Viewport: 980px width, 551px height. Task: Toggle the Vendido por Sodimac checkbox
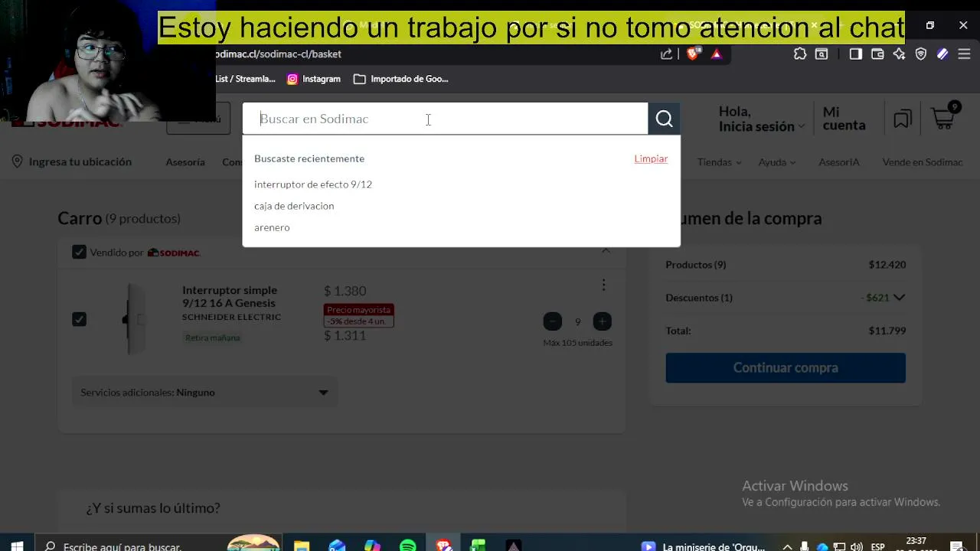pos(79,252)
